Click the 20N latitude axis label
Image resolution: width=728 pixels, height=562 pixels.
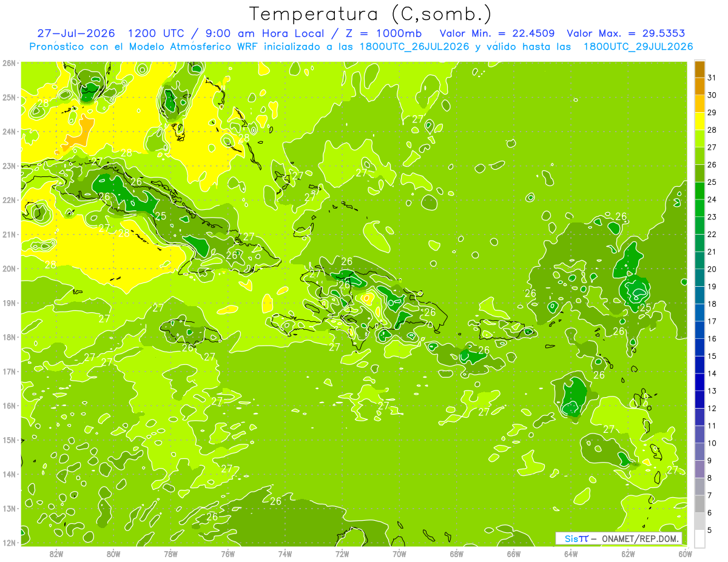tap(9, 269)
